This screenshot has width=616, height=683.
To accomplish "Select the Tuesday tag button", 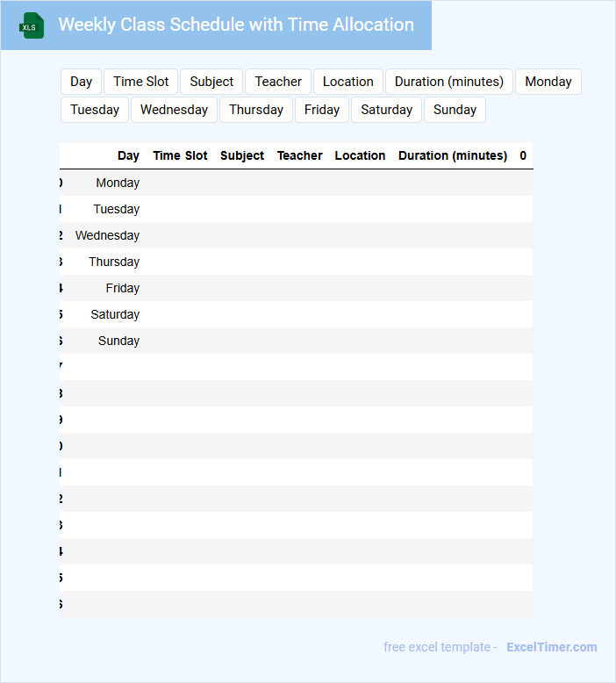I will pyautogui.click(x=95, y=110).
